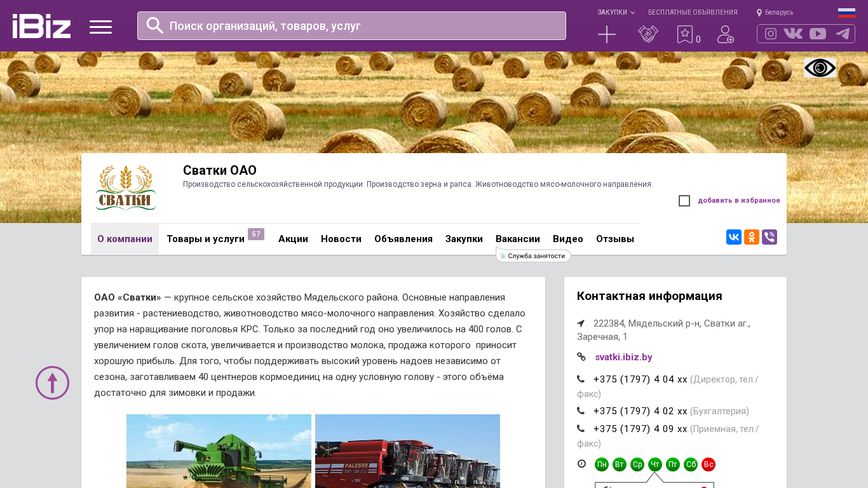Open the iBiz Instagram page
Screen dimensions: 868x488
coord(771,34)
